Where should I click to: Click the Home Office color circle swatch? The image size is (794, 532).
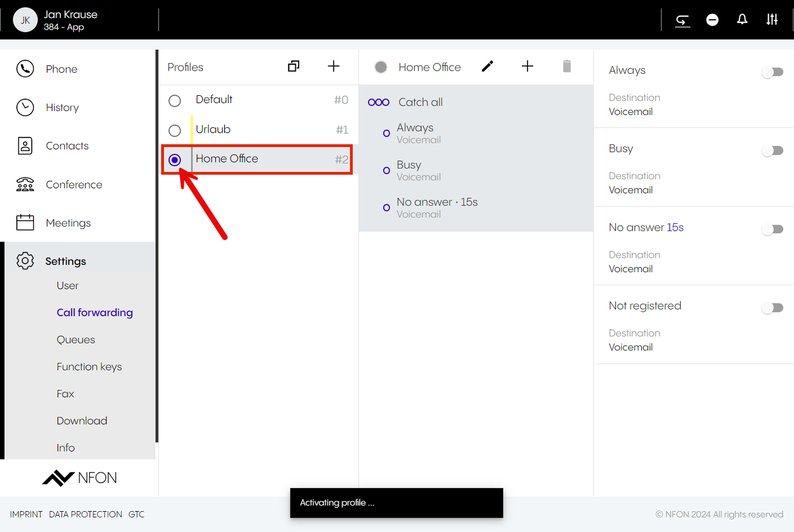381,67
